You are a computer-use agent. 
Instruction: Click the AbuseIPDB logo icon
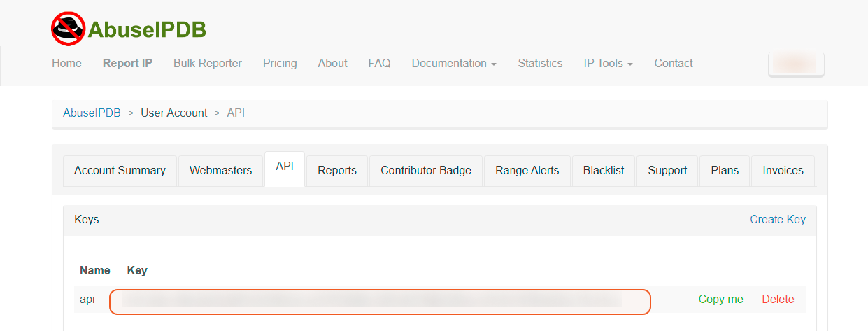pyautogui.click(x=68, y=29)
